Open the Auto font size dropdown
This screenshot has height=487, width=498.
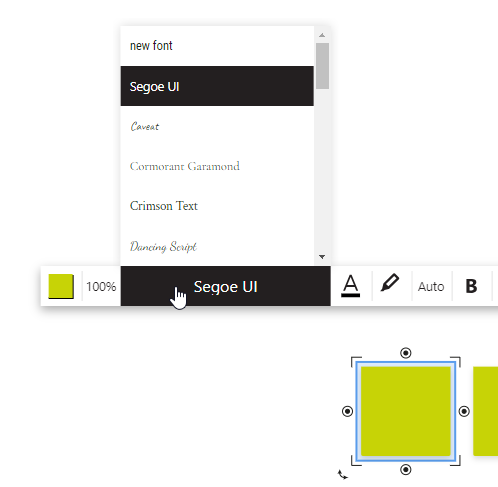pyautogui.click(x=431, y=286)
